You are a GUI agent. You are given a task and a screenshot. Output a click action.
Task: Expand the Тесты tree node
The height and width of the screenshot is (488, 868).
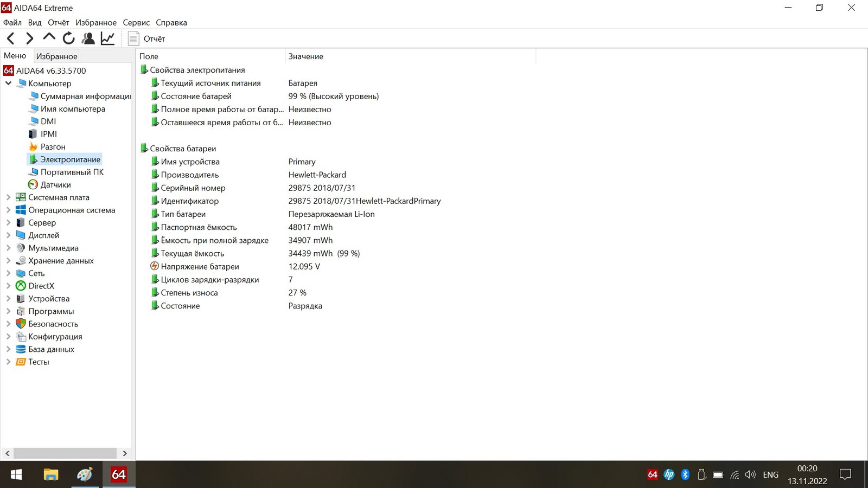pyautogui.click(x=8, y=362)
